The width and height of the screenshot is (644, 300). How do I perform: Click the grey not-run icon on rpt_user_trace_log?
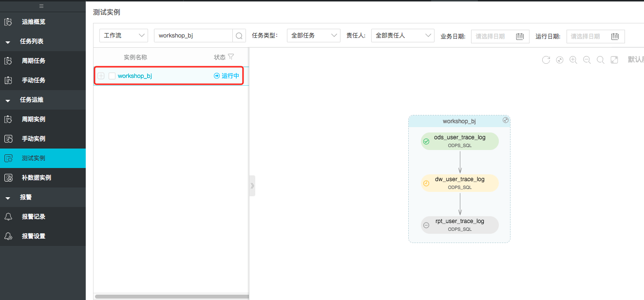tap(426, 225)
